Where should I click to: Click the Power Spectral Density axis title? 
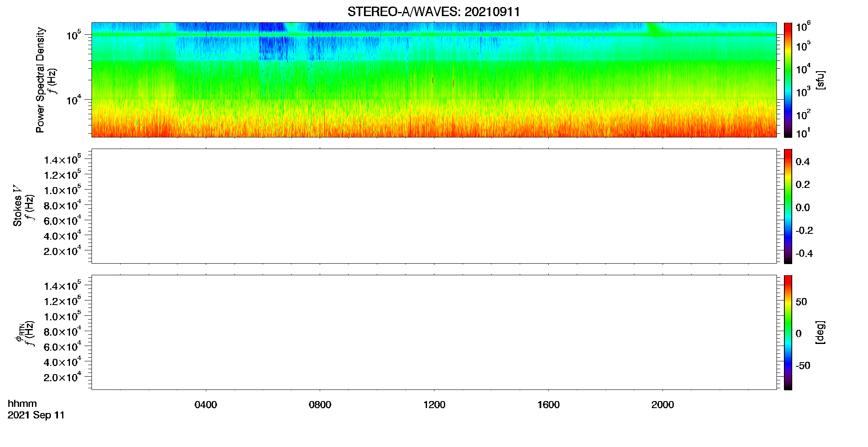pos(40,80)
